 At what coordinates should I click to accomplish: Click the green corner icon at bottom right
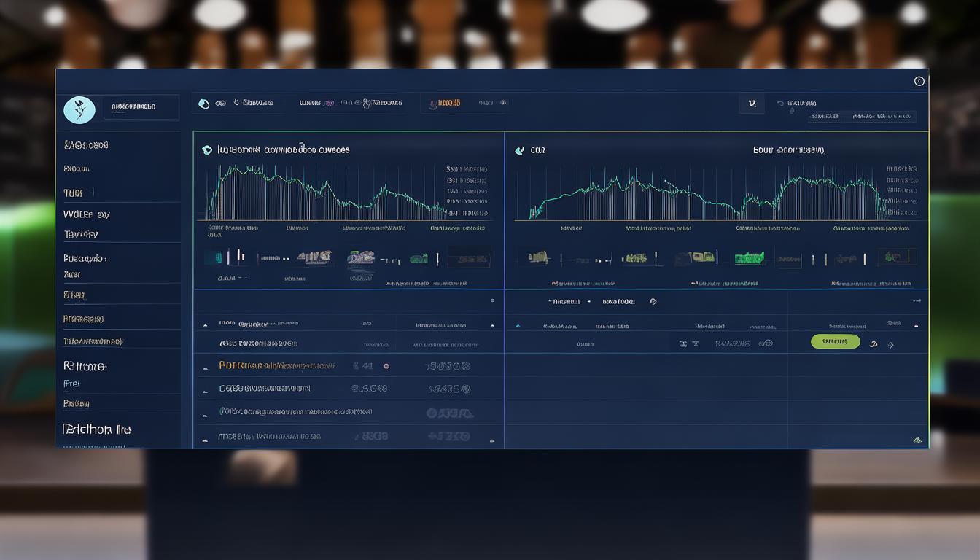(x=917, y=440)
